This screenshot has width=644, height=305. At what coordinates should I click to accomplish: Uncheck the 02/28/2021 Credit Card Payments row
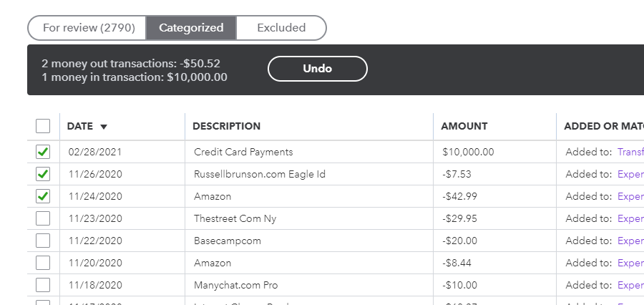coord(43,152)
